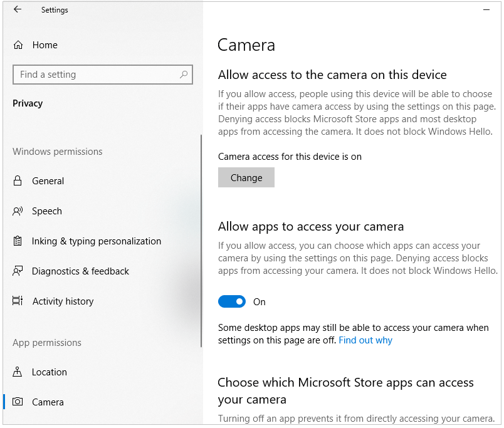Click the Diagnostics & feedback icon
The height and width of the screenshot is (428, 504).
tap(19, 271)
